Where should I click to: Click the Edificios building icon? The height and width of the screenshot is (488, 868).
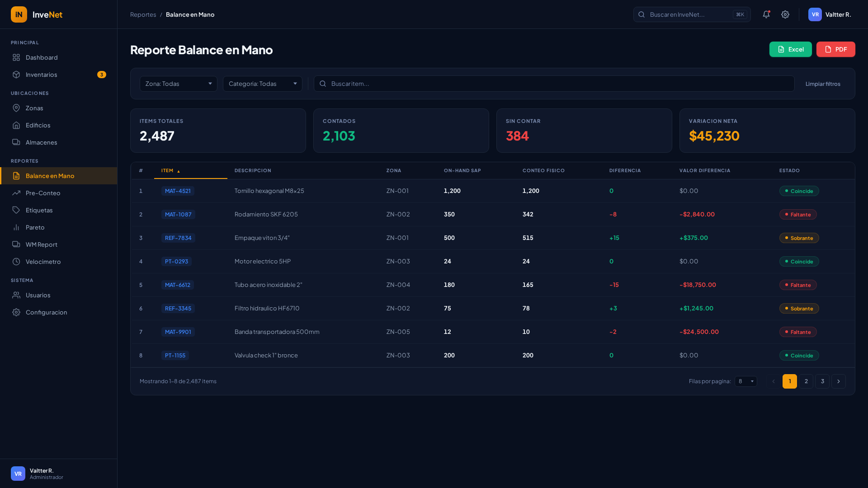click(x=16, y=125)
